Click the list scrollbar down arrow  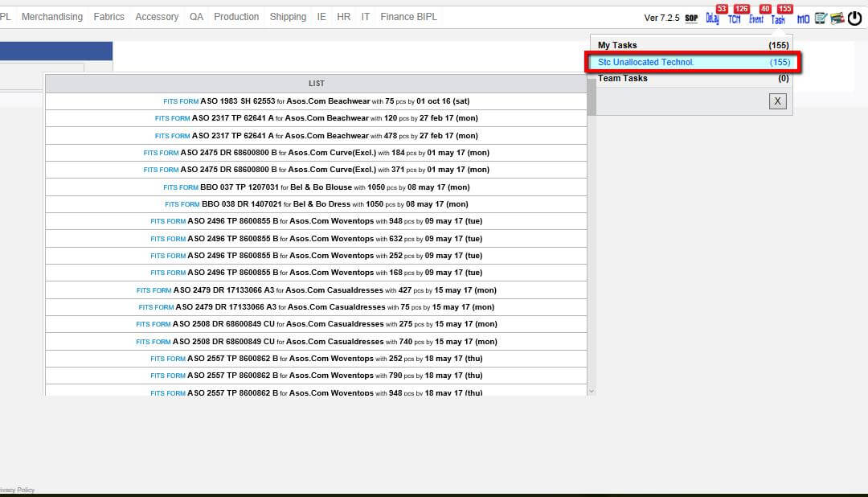[x=592, y=391]
